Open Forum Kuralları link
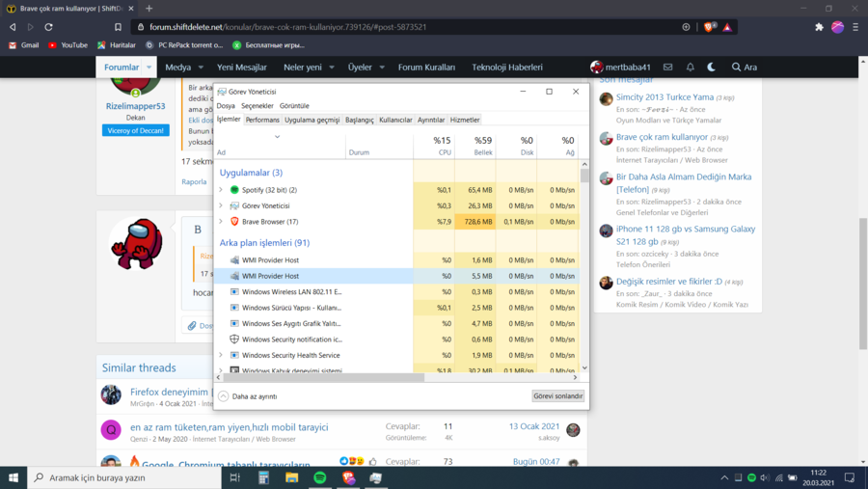Screen dimensions: 868x489 [x=427, y=67]
